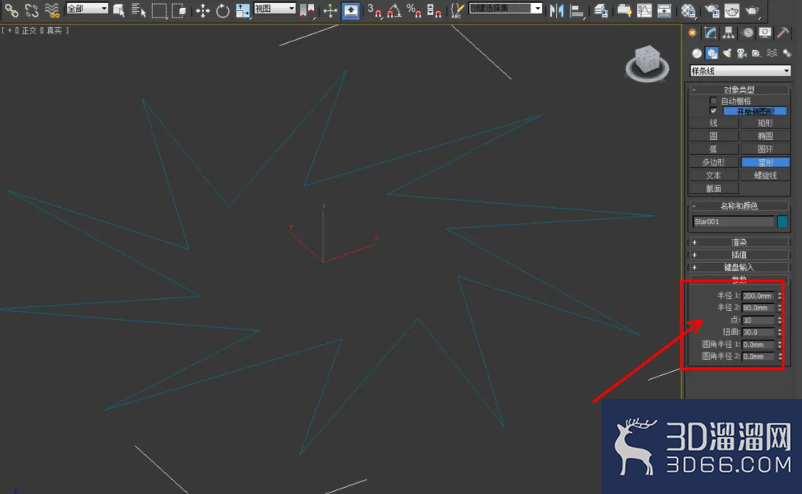
Task: Switch to the Motion panel tab
Action: pyautogui.click(x=748, y=33)
